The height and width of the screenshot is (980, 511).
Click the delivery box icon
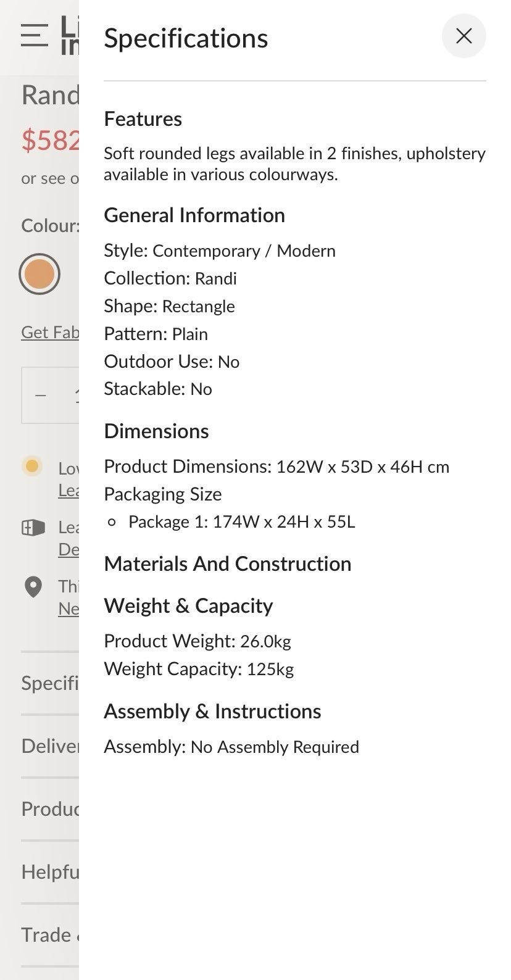tap(33, 528)
